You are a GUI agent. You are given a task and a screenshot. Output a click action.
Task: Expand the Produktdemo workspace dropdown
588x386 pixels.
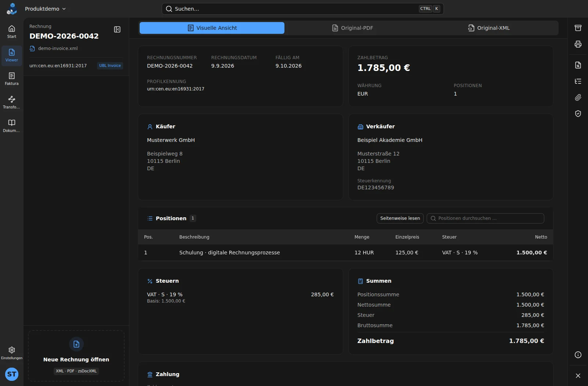point(45,9)
